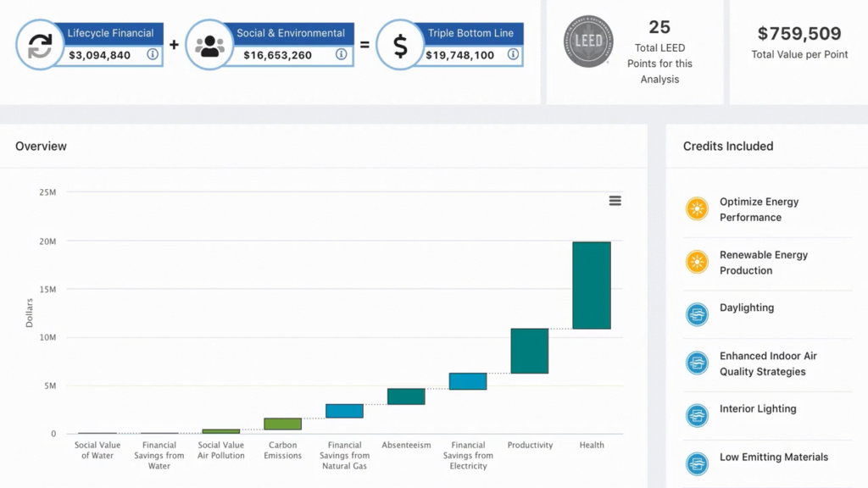
Task: Click the Absenteeism axis label
Action: [x=406, y=445]
